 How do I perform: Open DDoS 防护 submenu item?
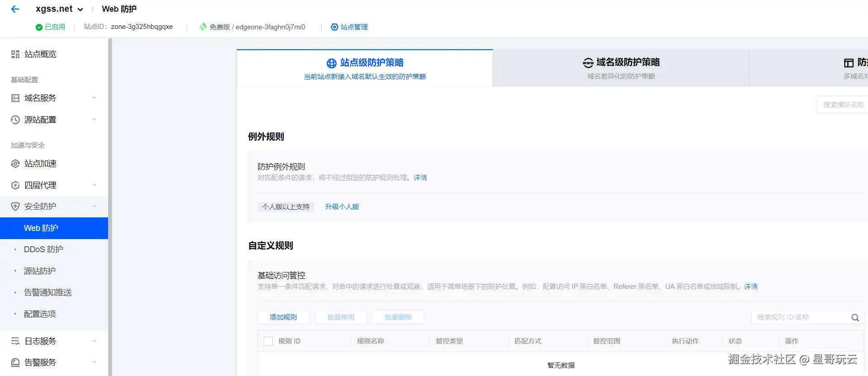[43, 249]
